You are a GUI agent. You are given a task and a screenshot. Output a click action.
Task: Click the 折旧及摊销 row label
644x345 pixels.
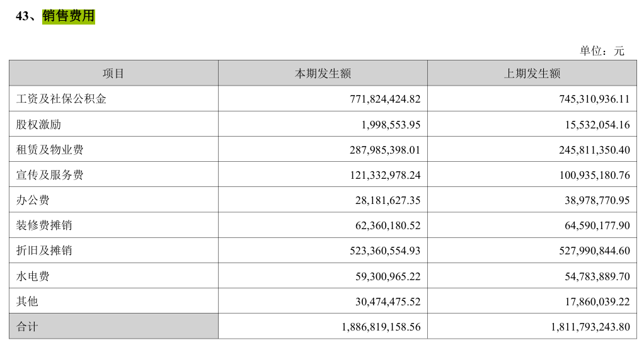(x=44, y=251)
